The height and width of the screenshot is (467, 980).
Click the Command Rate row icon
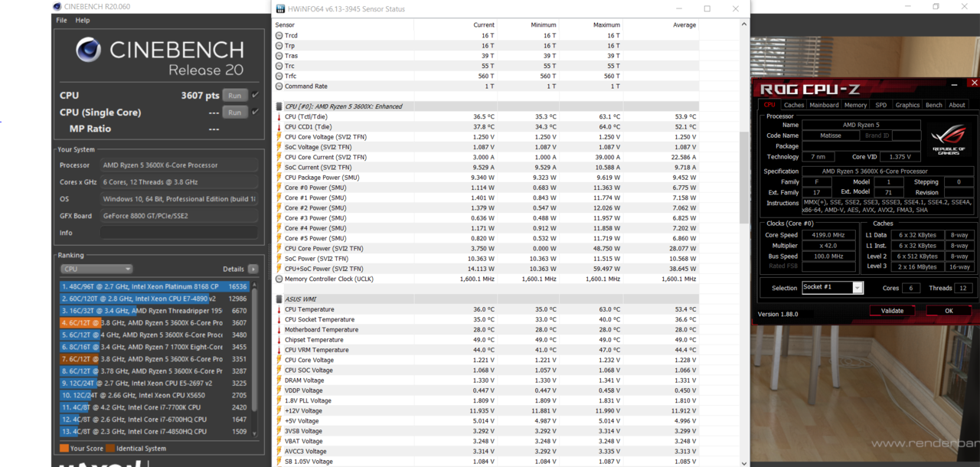pyautogui.click(x=279, y=86)
